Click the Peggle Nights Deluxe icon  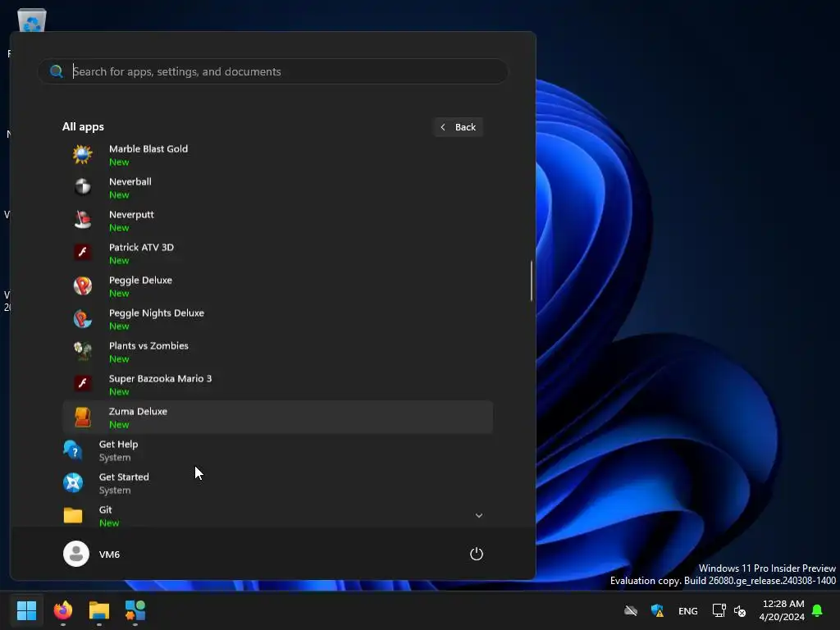tap(83, 318)
